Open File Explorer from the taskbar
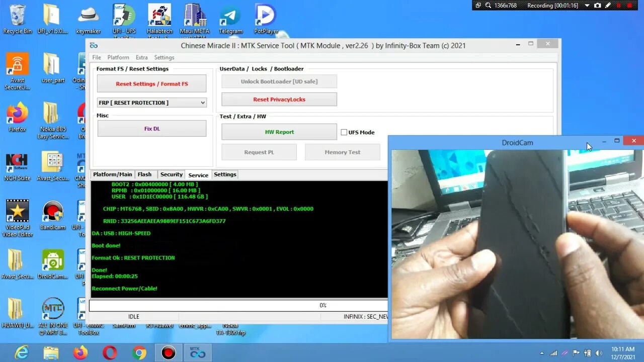Screen dimensions: 644x362 (x=51, y=353)
